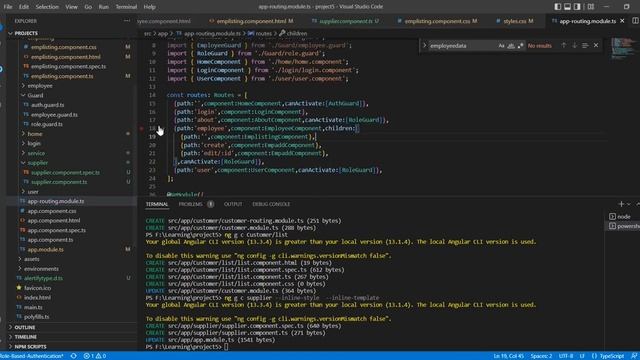
Task: Open the Edit menu
Action: pyautogui.click(x=24, y=7)
